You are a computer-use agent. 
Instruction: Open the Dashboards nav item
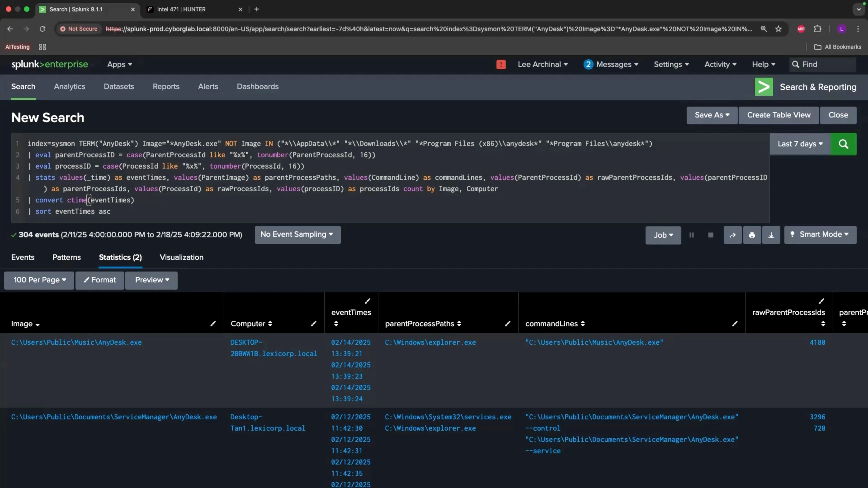pos(257,87)
